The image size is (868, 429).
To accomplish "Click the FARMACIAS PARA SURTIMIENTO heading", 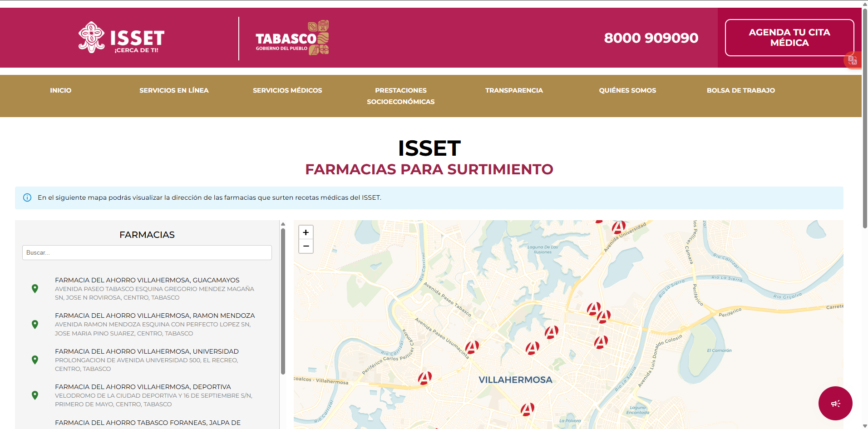I will [x=429, y=169].
